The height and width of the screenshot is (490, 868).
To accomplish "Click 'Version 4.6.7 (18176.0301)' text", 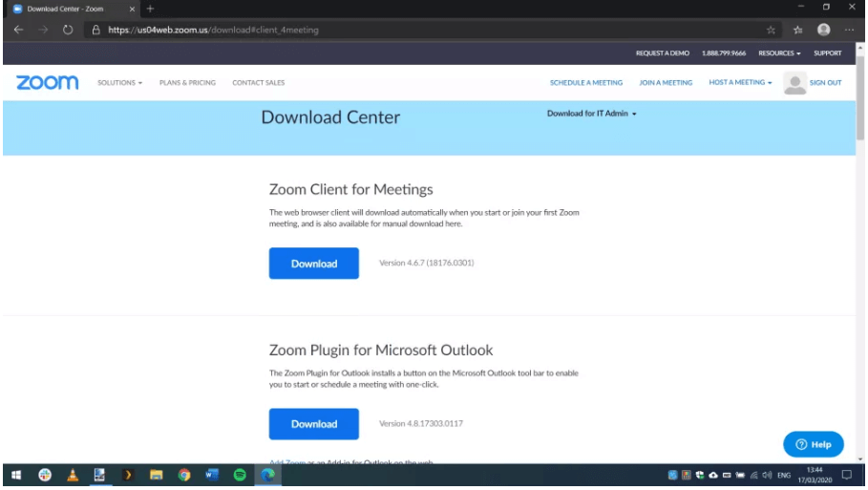I will 426,263.
